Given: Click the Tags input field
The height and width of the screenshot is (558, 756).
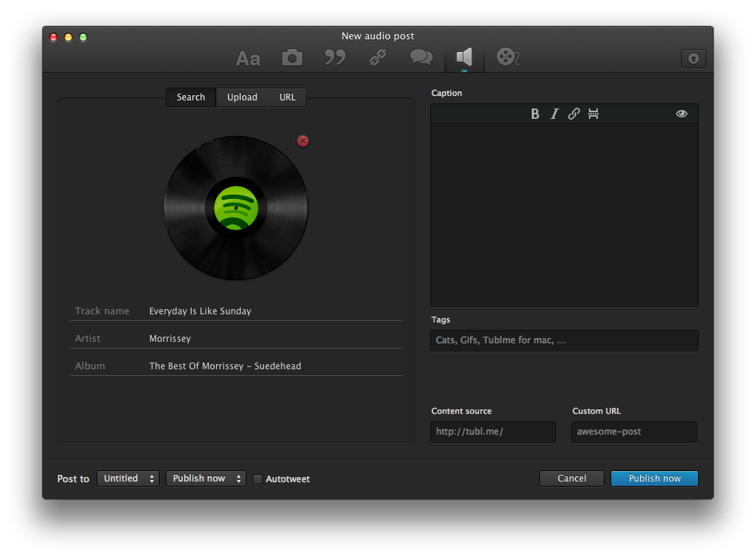Looking at the screenshot, I should pyautogui.click(x=564, y=340).
